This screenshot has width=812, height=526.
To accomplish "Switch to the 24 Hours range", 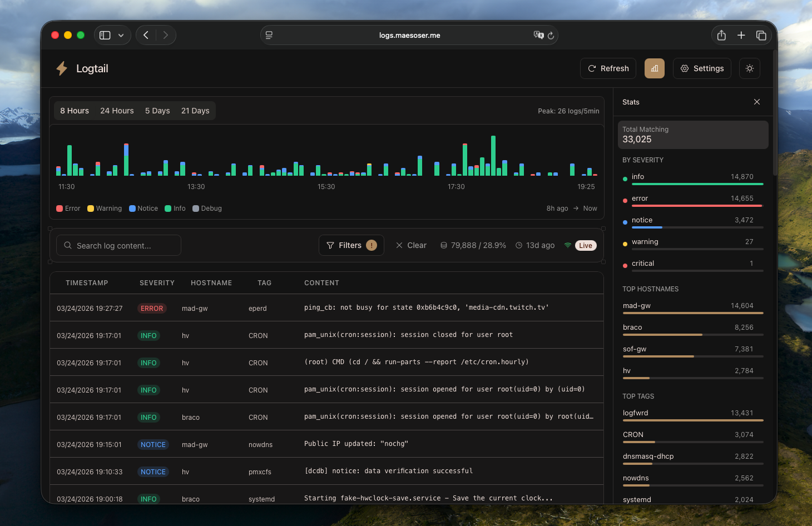I will coord(117,111).
